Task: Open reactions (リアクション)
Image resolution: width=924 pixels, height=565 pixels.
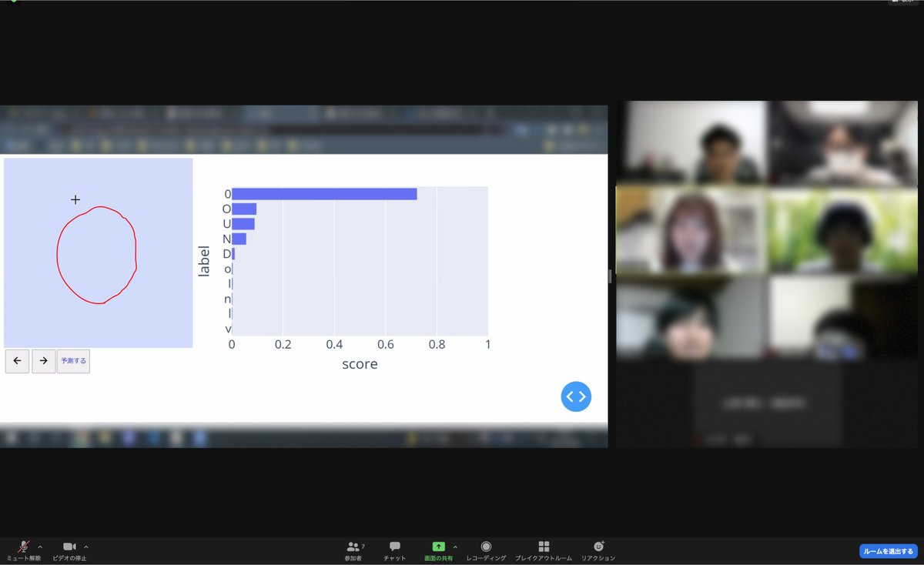Action: [598, 550]
